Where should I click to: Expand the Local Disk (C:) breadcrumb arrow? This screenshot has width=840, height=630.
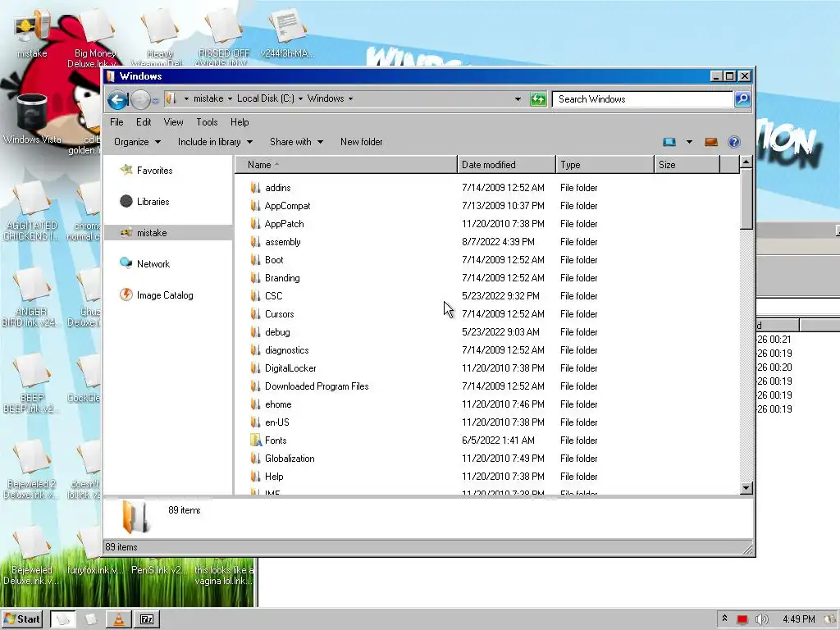300,98
